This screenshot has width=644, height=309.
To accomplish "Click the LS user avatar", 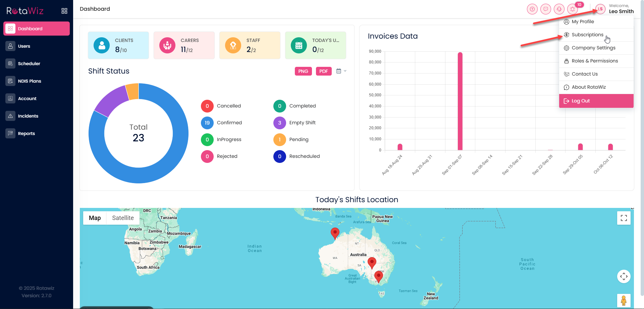I will coord(600,9).
